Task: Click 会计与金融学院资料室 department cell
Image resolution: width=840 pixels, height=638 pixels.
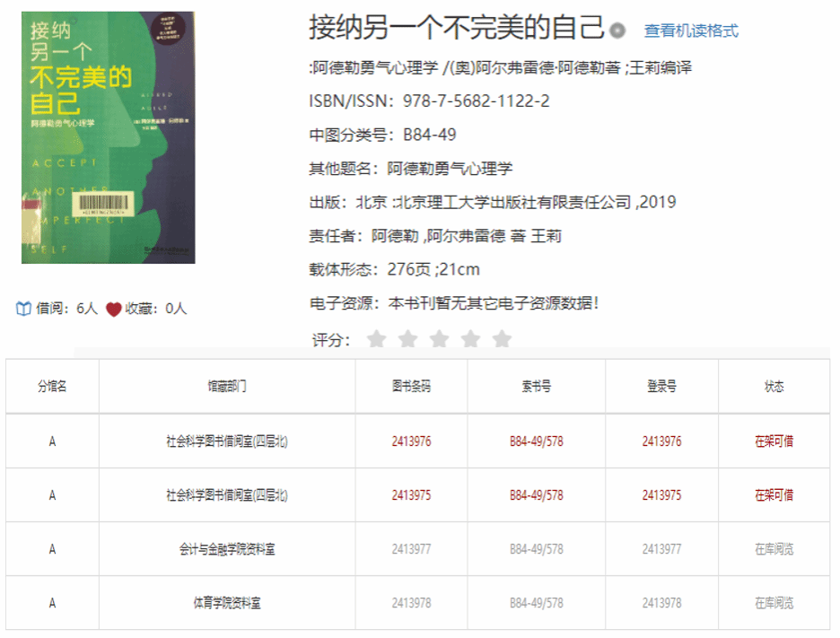Action: click(x=227, y=549)
